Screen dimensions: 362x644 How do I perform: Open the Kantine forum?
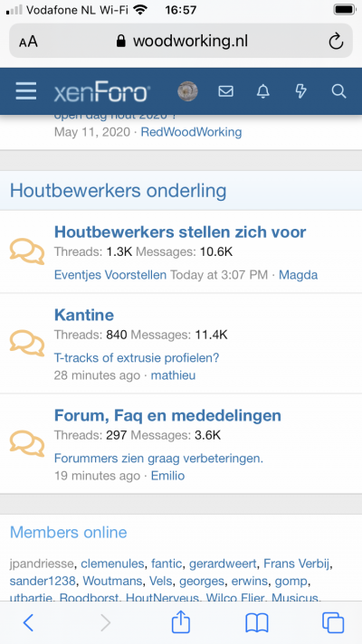pyautogui.click(x=84, y=315)
